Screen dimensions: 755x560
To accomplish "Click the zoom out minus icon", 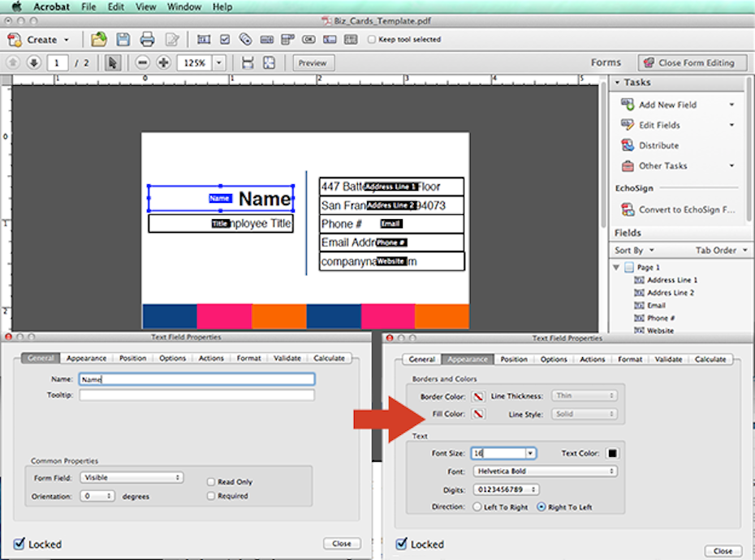I will pyautogui.click(x=142, y=62).
